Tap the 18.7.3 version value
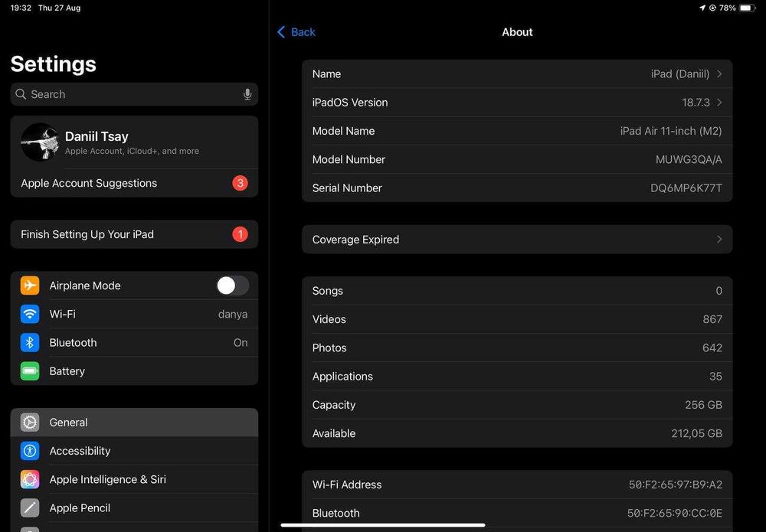 (x=696, y=103)
